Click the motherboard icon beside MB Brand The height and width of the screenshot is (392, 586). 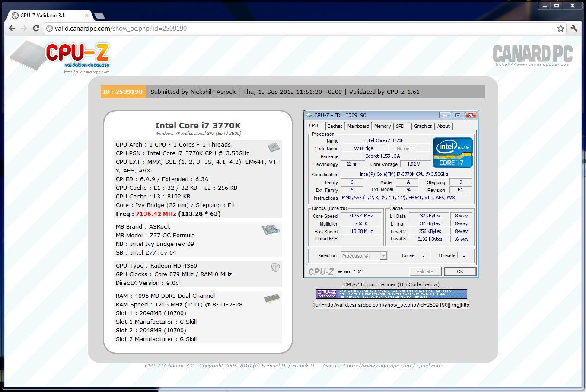tap(271, 229)
